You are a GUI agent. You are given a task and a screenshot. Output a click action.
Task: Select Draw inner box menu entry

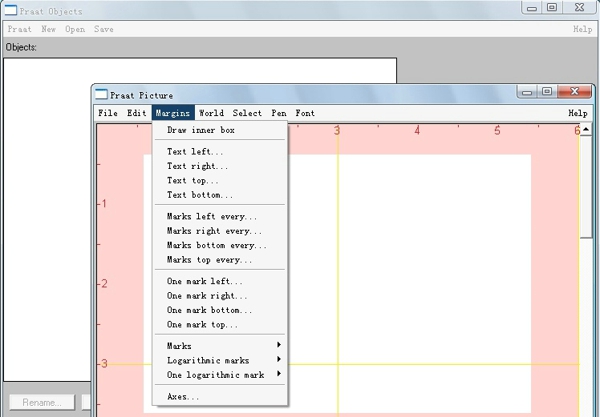[x=201, y=130]
